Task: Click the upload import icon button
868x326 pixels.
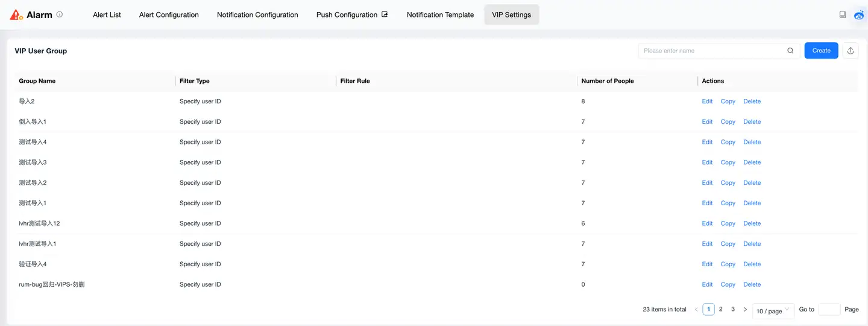Action: (851, 51)
